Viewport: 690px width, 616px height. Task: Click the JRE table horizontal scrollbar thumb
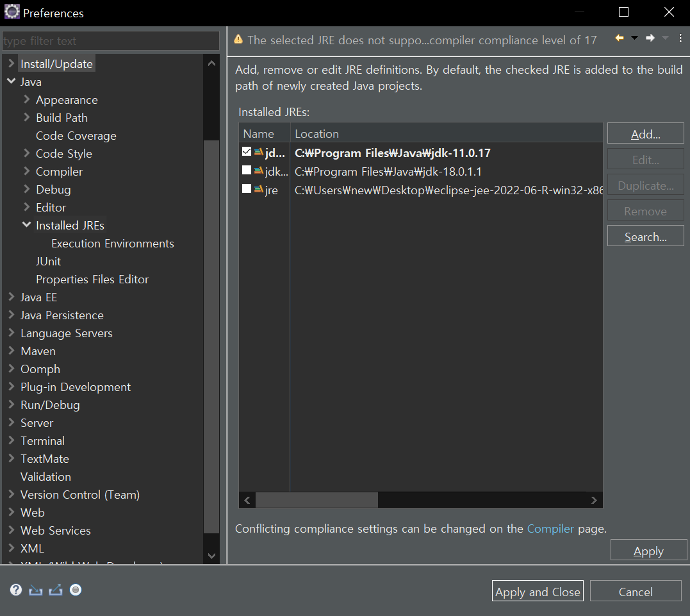click(x=316, y=500)
